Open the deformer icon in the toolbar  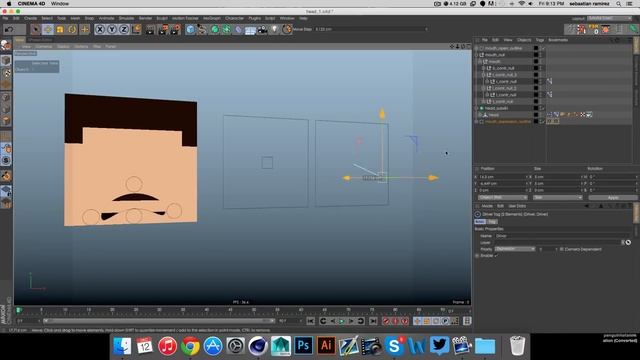[x=238, y=29]
